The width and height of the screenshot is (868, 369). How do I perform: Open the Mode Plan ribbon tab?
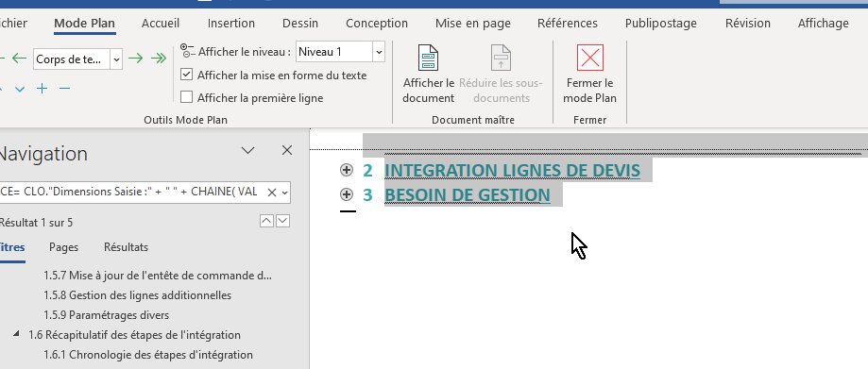(85, 24)
